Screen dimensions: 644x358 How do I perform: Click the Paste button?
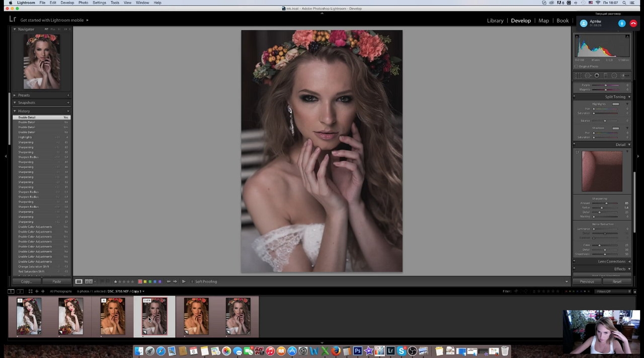click(56, 281)
